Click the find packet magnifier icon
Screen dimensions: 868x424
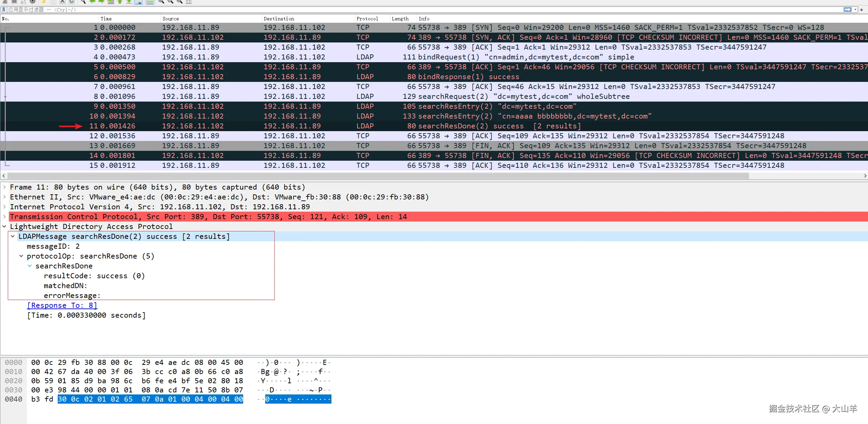point(83,2)
